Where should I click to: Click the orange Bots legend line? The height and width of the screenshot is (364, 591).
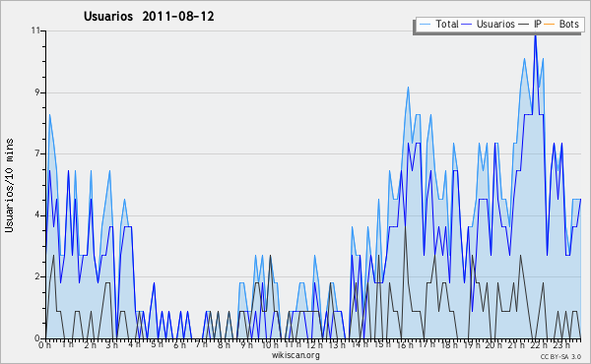tap(550, 25)
